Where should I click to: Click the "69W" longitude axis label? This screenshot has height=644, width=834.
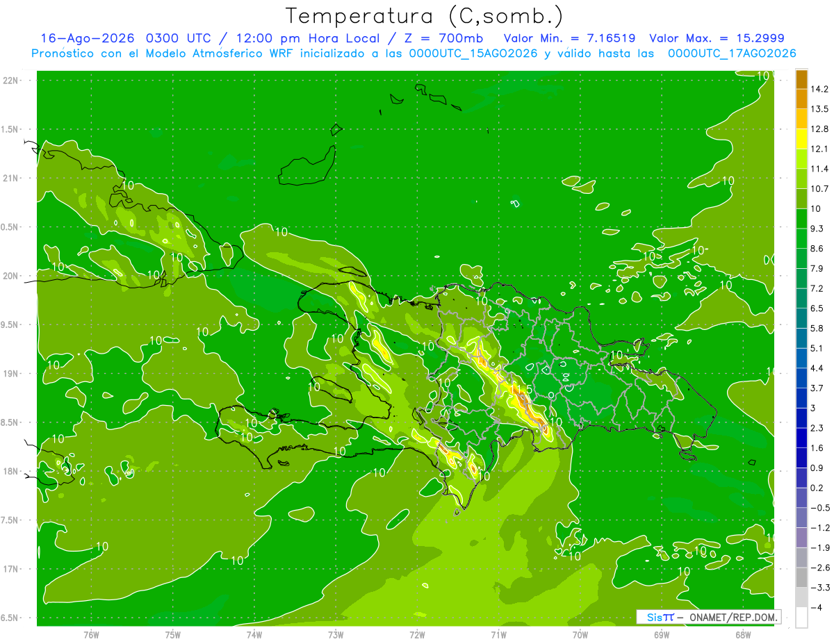coord(661,635)
